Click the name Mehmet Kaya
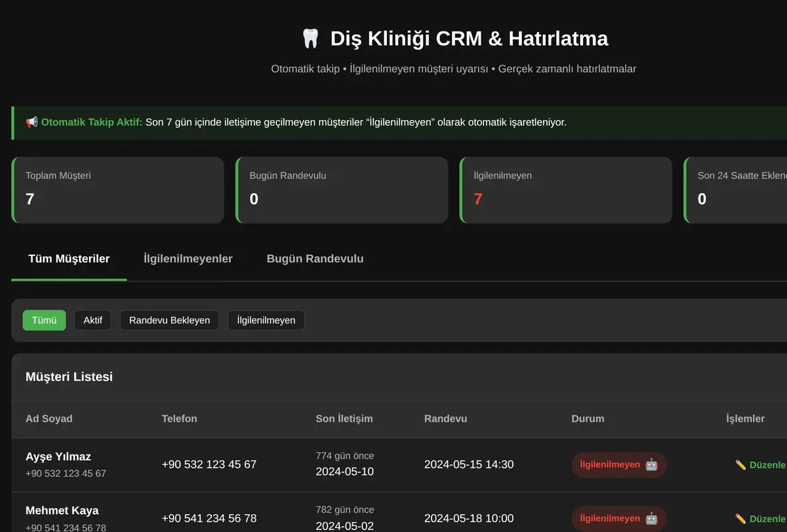 (x=62, y=510)
